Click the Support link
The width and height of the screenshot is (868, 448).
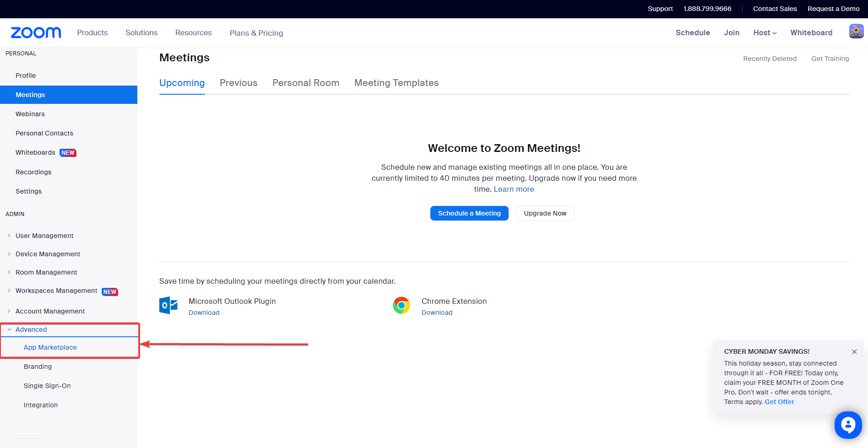point(660,9)
